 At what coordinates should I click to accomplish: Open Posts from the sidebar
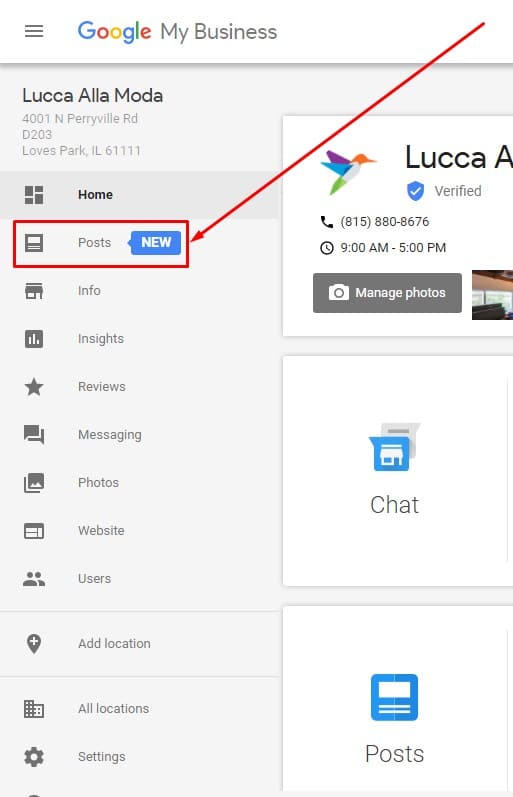pyautogui.click(x=94, y=242)
